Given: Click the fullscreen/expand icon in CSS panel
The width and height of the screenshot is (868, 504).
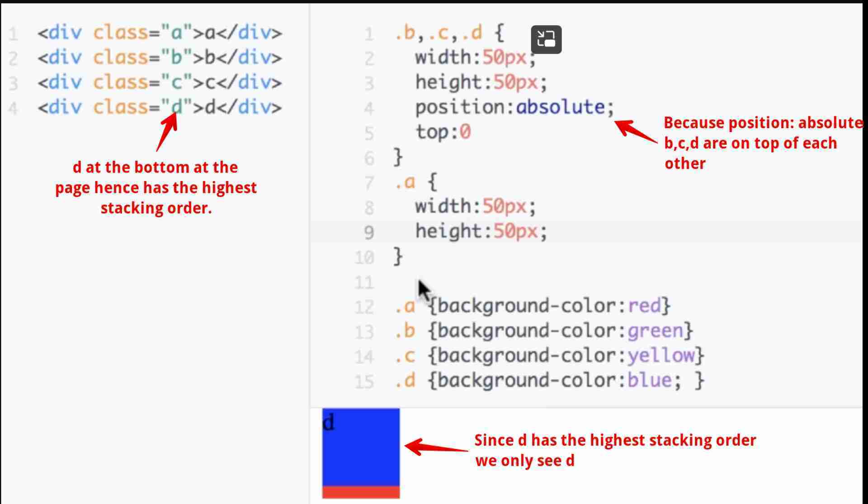Looking at the screenshot, I should (x=545, y=39).
